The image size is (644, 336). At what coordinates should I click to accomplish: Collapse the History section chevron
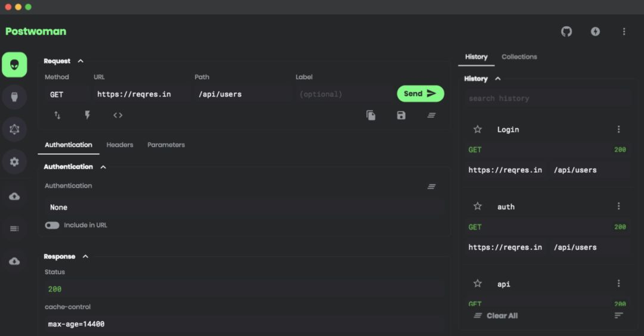(498, 79)
